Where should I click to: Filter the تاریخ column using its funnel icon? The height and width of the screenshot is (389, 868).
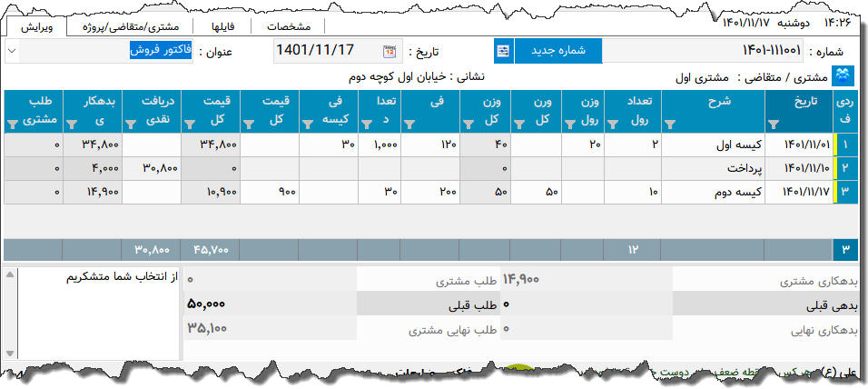point(774,124)
